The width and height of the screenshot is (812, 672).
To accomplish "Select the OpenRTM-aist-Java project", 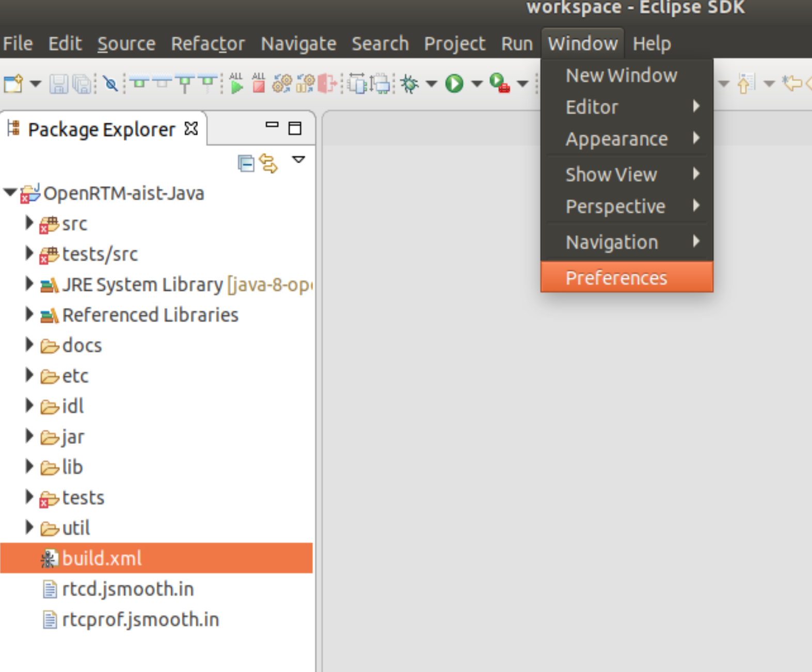I will point(124,193).
